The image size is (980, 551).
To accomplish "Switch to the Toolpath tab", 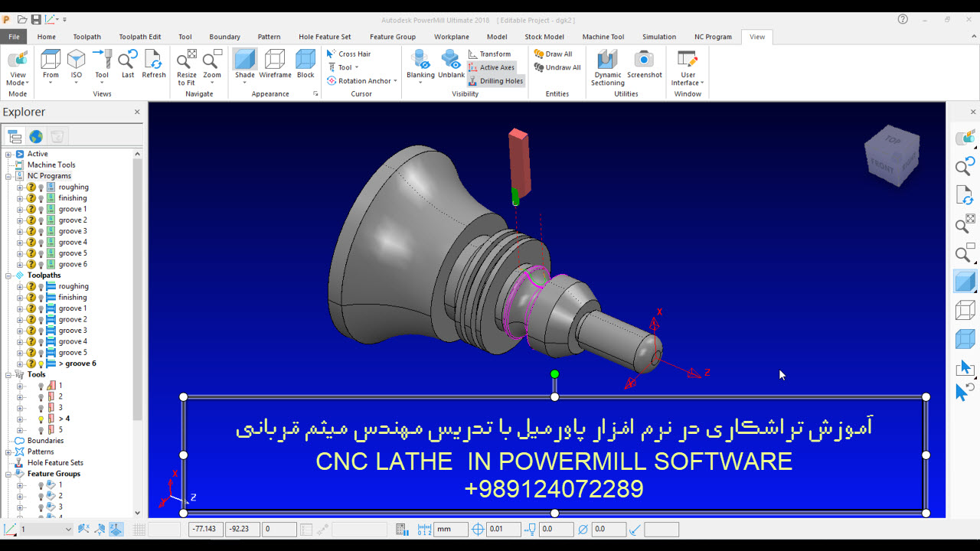I will tap(87, 37).
